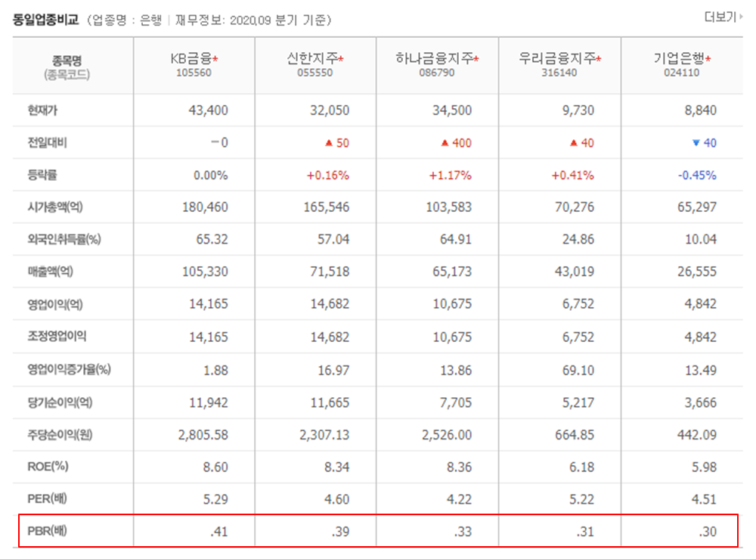756x559 pixels.
Task: Click the 전일대비 row label
Action: 47,143
